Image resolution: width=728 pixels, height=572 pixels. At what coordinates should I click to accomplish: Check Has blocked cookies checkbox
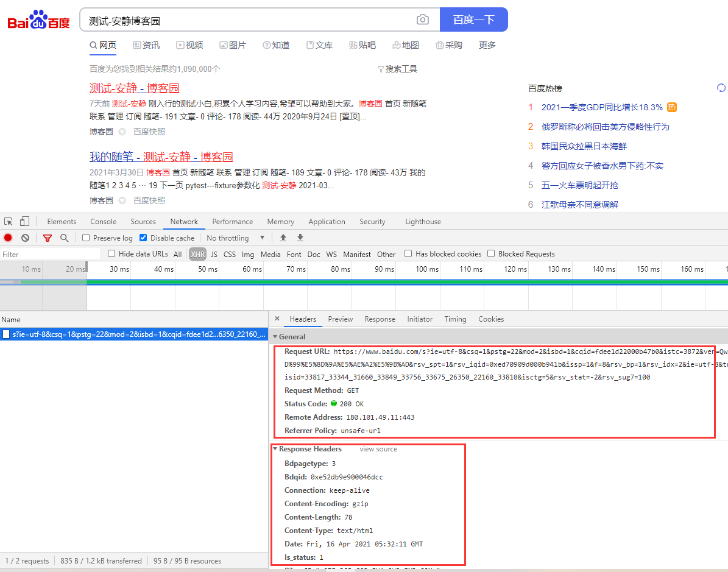(x=408, y=253)
